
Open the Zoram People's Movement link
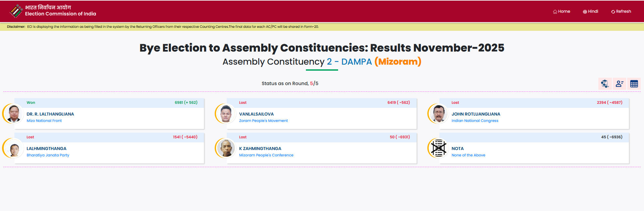pos(263,121)
